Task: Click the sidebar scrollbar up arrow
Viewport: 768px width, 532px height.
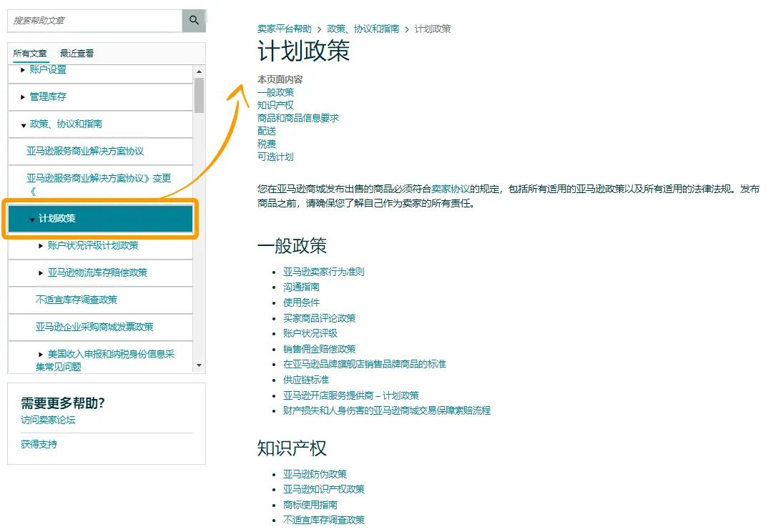Action: (x=199, y=72)
